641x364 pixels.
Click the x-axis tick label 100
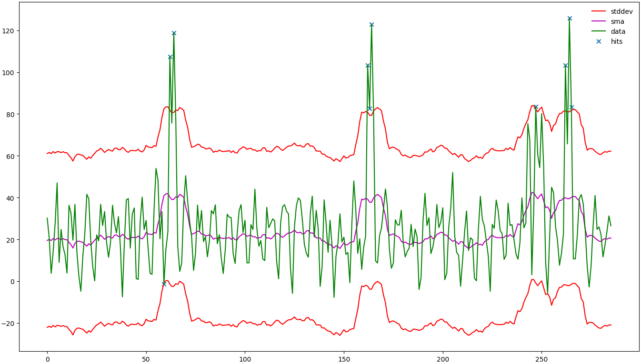(245, 357)
